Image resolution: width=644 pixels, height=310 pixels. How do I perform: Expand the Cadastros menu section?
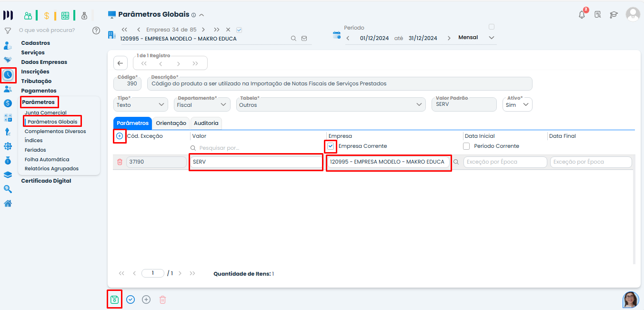coord(35,43)
